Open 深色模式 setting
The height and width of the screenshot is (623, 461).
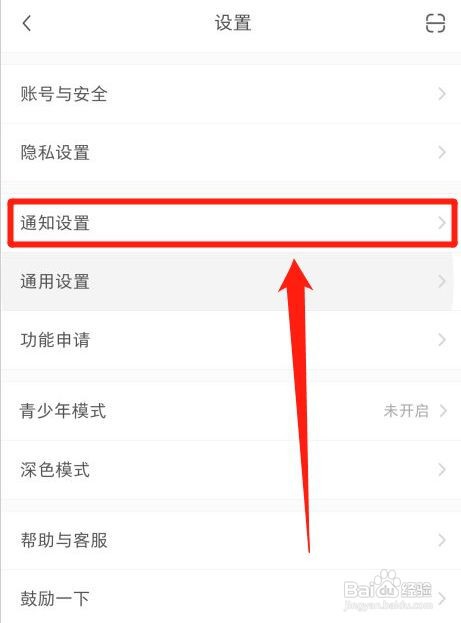[230, 470]
